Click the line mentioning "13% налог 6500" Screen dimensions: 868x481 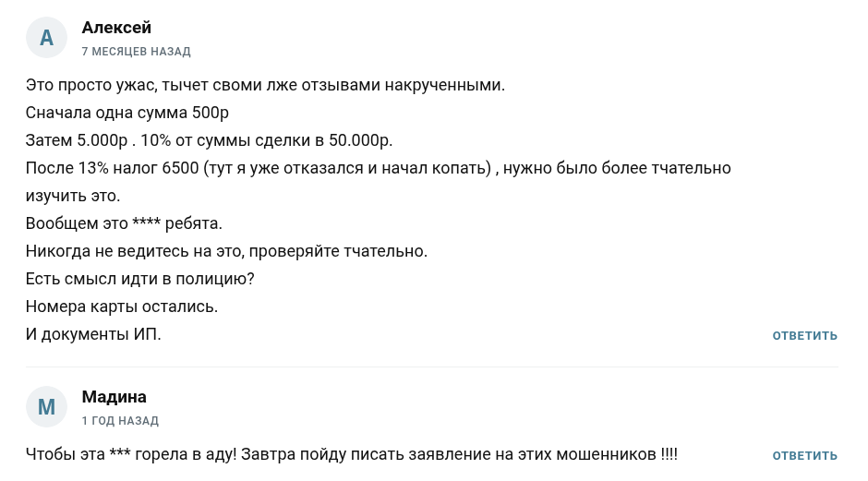[x=379, y=168]
